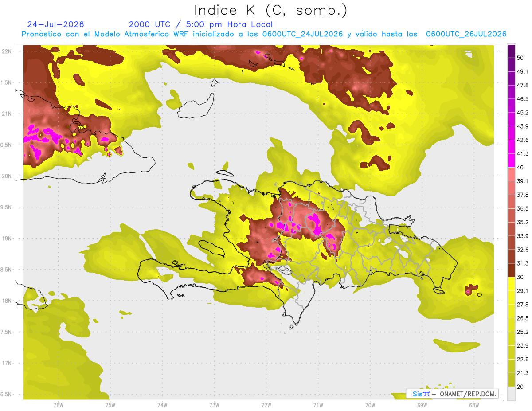Click the 73W longitude label
The image size is (532, 411).
click(x=214, y=405)
